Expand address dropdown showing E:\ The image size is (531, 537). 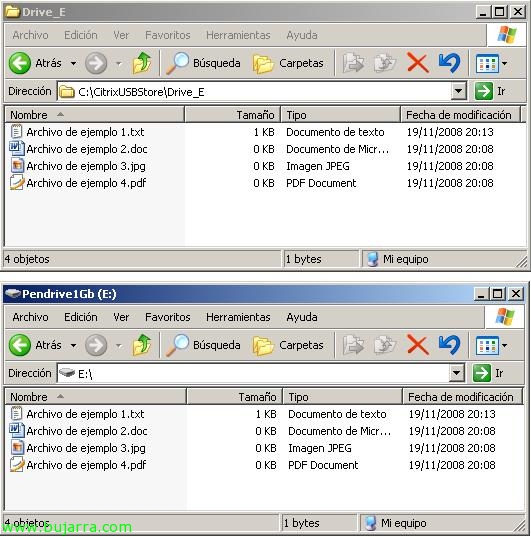tap(456, 373)
